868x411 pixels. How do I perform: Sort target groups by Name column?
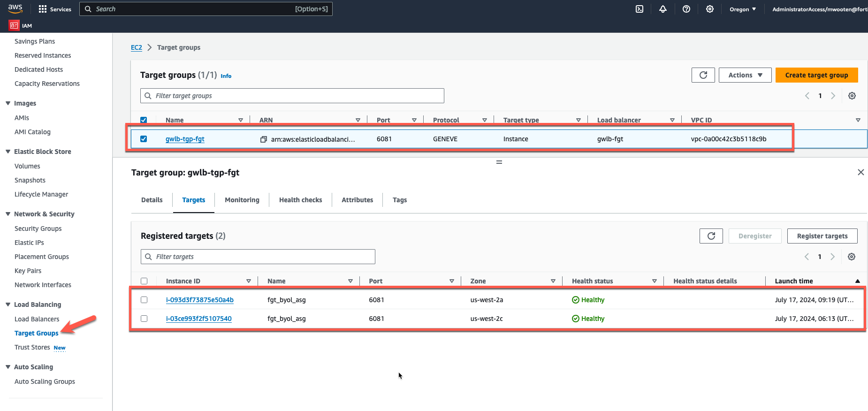(x=241, y=120)
